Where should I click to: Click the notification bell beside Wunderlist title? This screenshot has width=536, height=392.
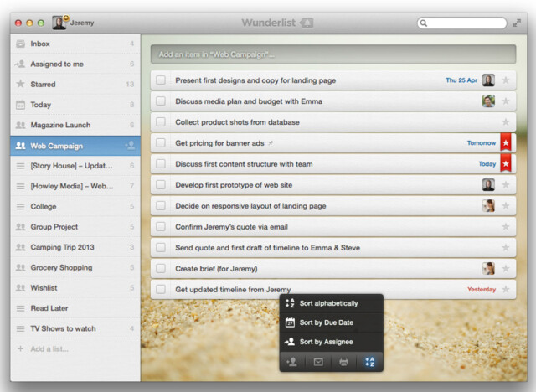307,23
